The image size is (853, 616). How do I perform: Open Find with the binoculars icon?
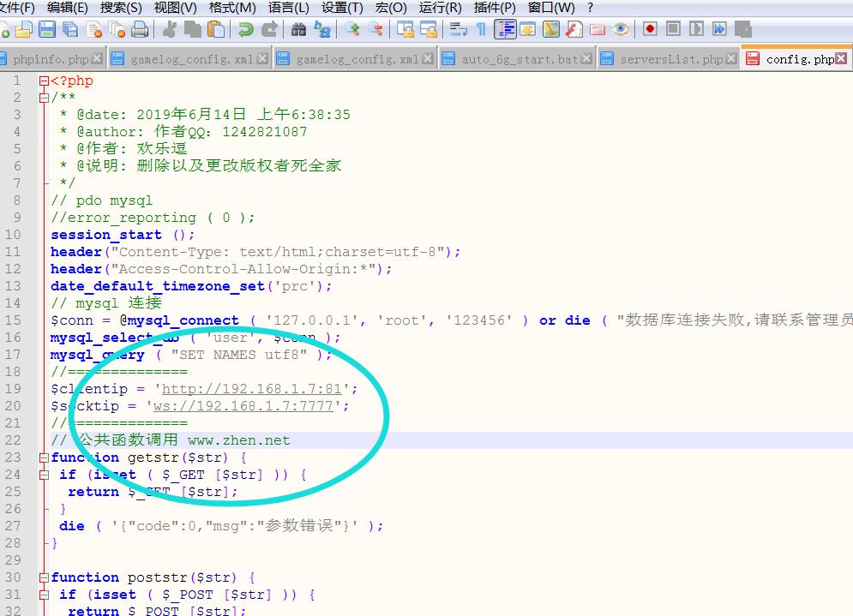(298, 30)
